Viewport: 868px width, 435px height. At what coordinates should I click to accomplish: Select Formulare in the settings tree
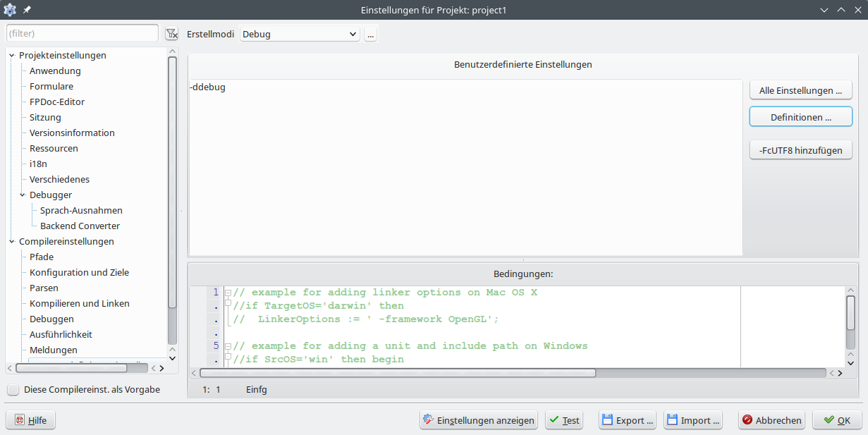pos(51,86)
